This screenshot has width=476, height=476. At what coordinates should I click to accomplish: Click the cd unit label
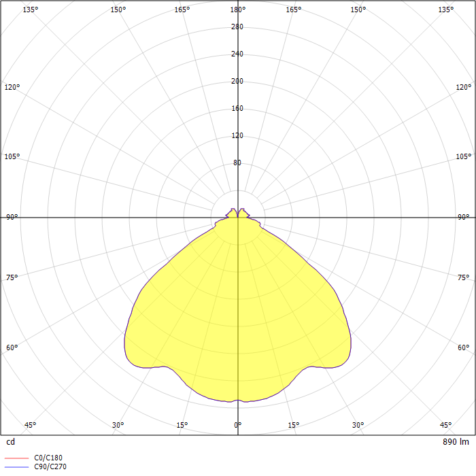[11, 442]
